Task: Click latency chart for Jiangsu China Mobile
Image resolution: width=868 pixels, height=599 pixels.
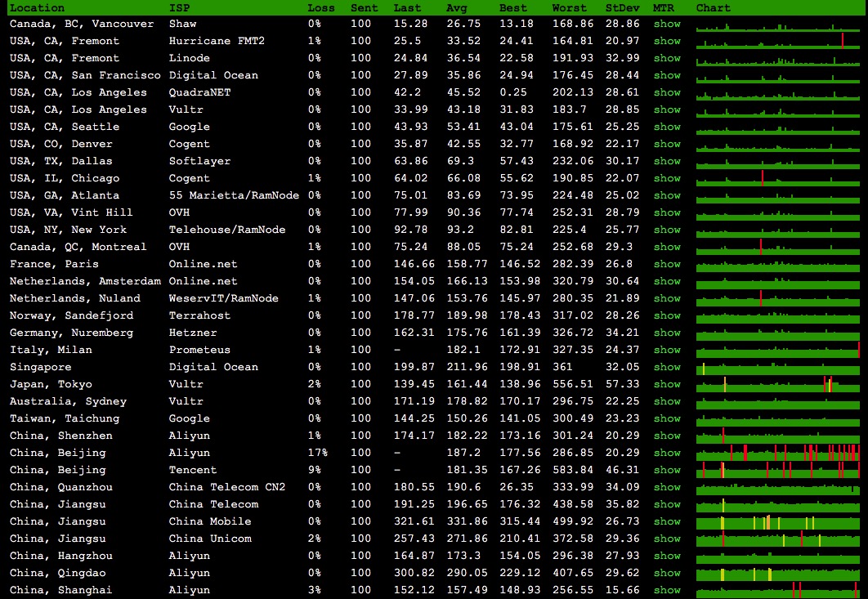Action: click(x=778, y=521)
